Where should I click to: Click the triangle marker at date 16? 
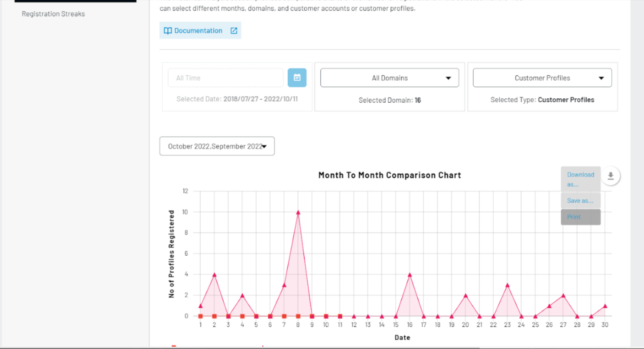410,275
